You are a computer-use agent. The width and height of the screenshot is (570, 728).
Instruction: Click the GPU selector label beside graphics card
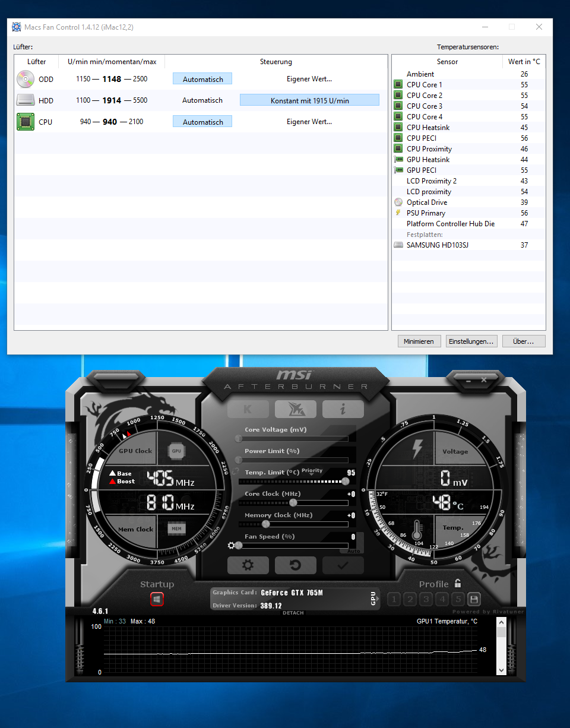point(373,599)
